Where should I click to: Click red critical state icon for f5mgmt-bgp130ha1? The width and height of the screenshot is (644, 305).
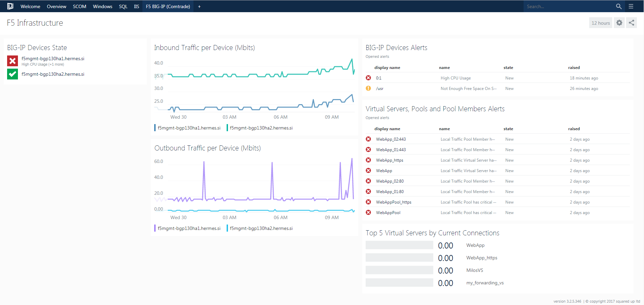click(13, 61)
